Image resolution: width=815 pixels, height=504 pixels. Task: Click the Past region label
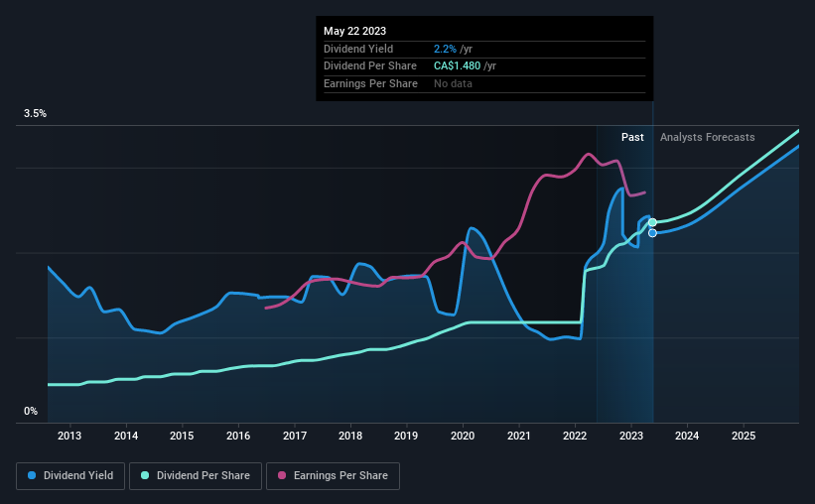[632, 137]
